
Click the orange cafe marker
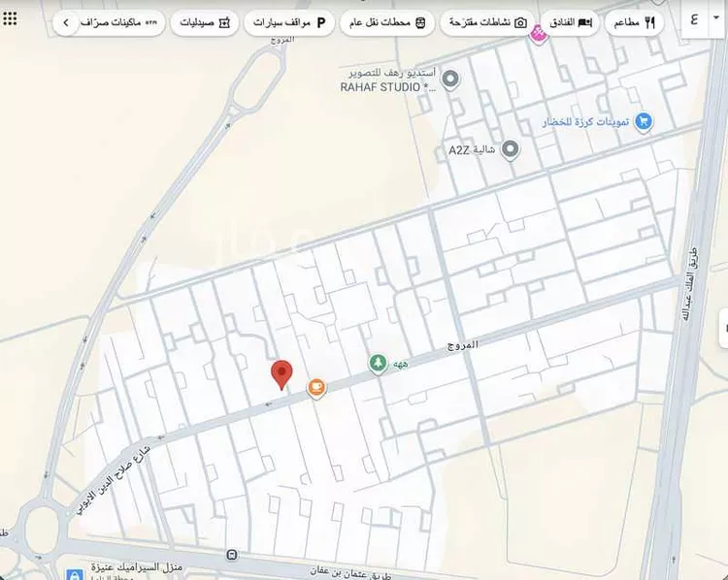316,387
